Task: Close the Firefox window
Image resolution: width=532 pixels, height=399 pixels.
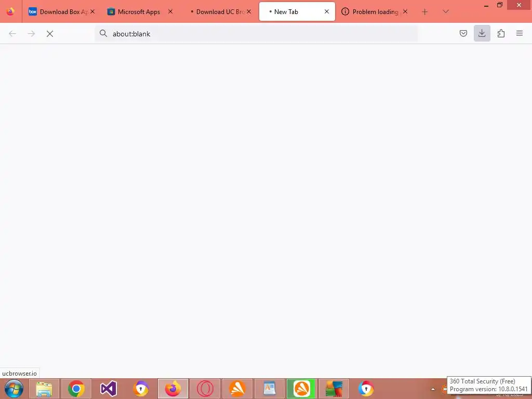Action: [x=519, y=5]
